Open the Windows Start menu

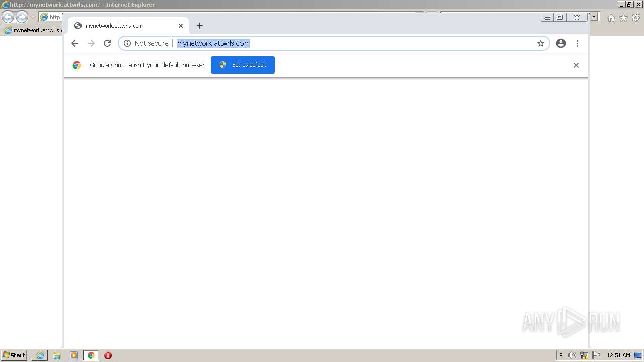(x=14, y=355)
